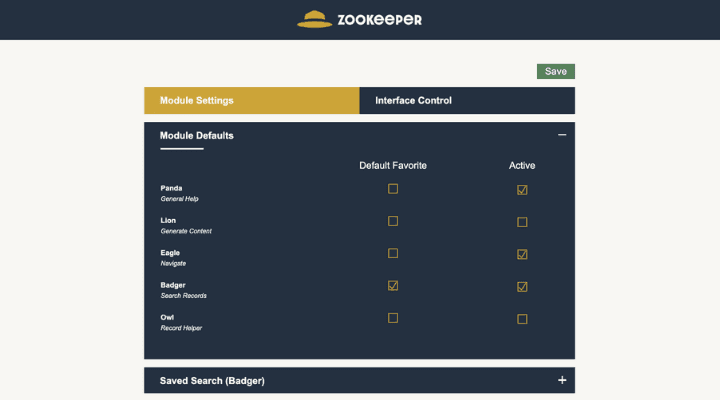Click the Active column header
This screenshot has width=720, height=400.
pos(522,165)
